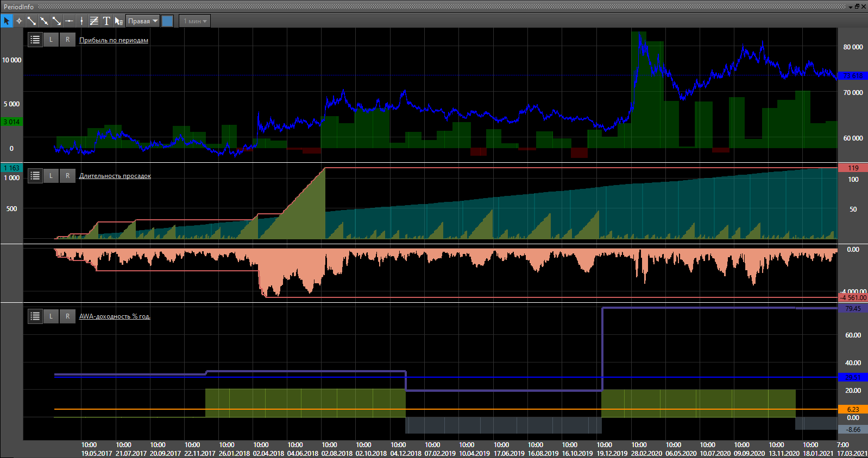
Task: Open the 1 мин timeframe dropdown
Action: [195, 21]
